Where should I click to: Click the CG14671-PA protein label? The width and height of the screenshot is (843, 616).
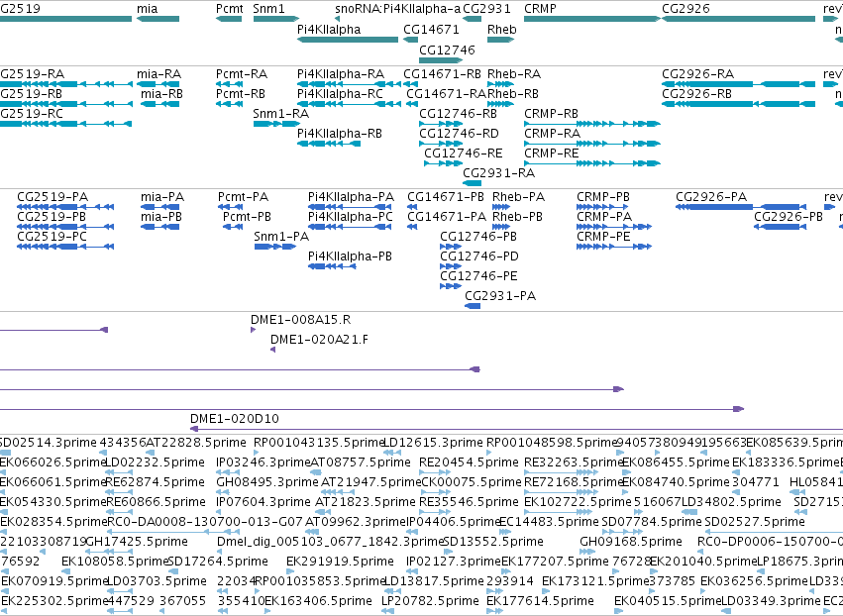(x=446, y=217)
